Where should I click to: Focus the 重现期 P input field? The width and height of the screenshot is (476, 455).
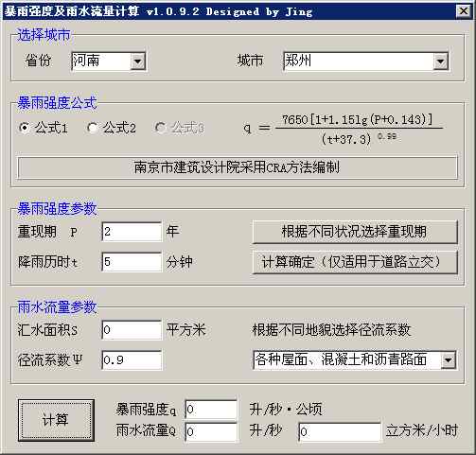(132, 232)
